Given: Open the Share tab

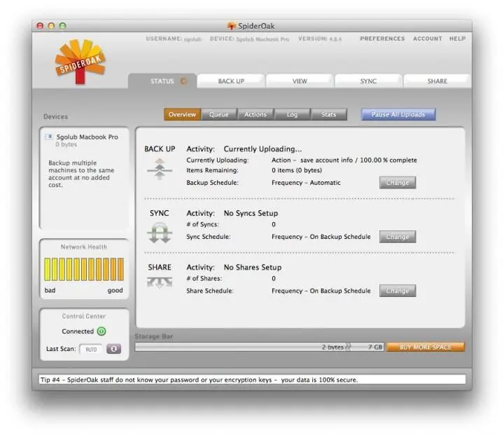Looking at the screenshot, I should pos(437,81).
